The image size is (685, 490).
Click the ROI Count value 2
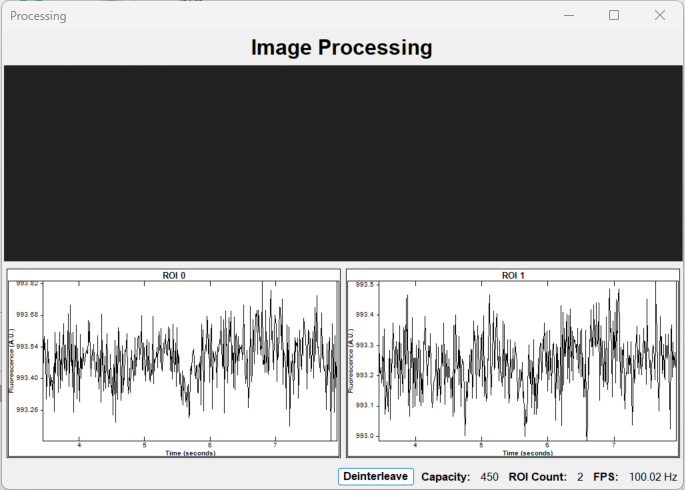[x=580, y=477]
